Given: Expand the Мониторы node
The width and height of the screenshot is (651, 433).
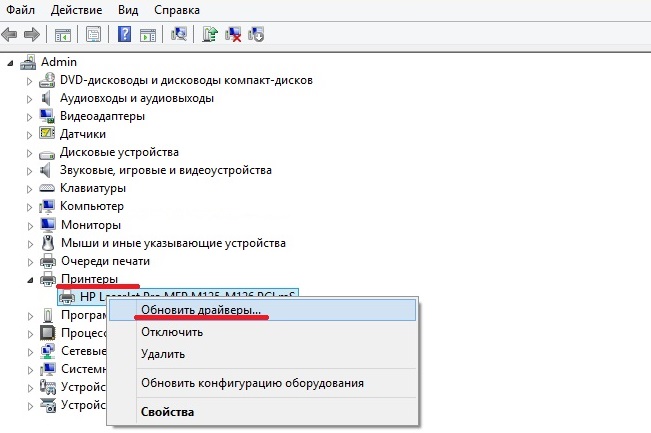Looking at the screenshot, I should pyautogui.click(x=30, y=226).
